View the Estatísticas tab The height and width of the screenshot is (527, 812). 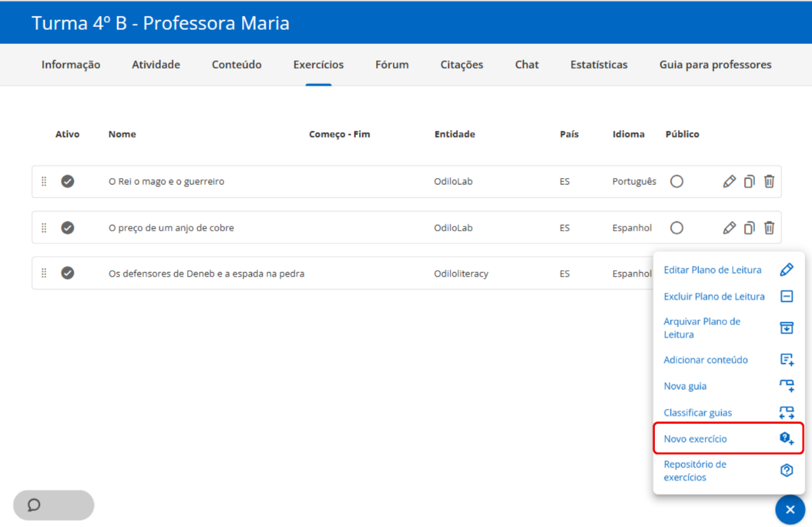click(599, 64)
